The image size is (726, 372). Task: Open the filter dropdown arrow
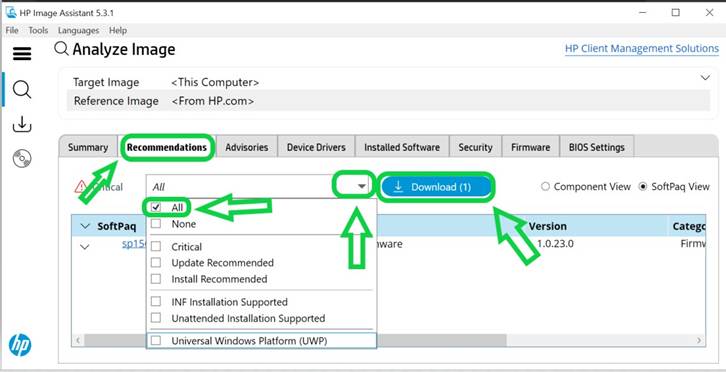coord(362,186)
